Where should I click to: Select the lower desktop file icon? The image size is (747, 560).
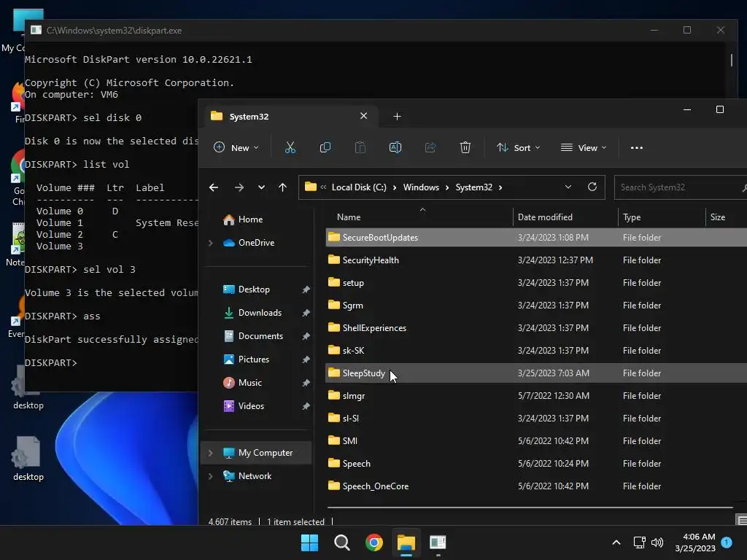pos(28,458)
